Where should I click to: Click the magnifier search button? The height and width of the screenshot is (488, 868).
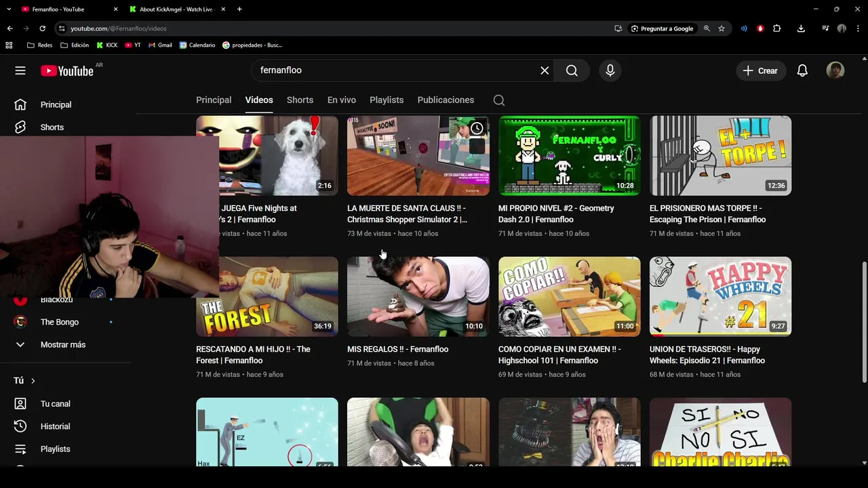click(x=572, y=70)
